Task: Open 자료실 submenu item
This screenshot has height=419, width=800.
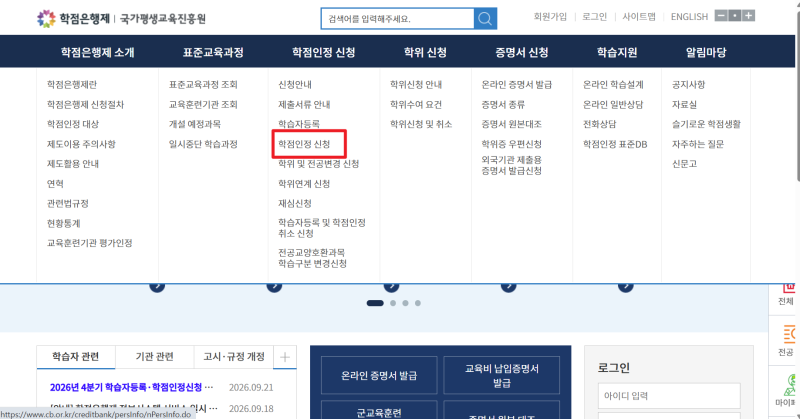Action: 684,104
